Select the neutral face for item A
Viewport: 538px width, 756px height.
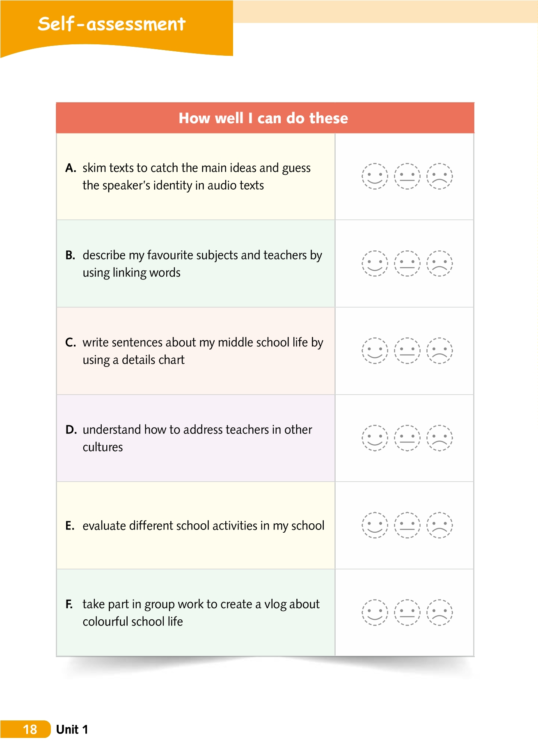407,176
